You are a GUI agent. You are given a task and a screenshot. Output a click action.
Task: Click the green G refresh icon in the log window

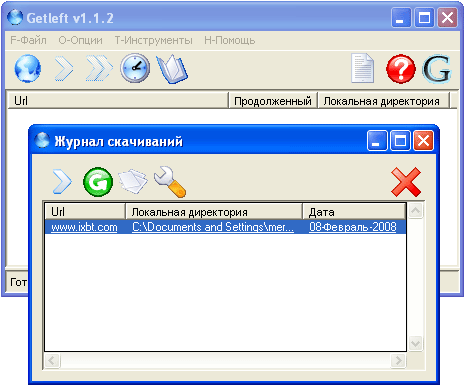(98, 182)
